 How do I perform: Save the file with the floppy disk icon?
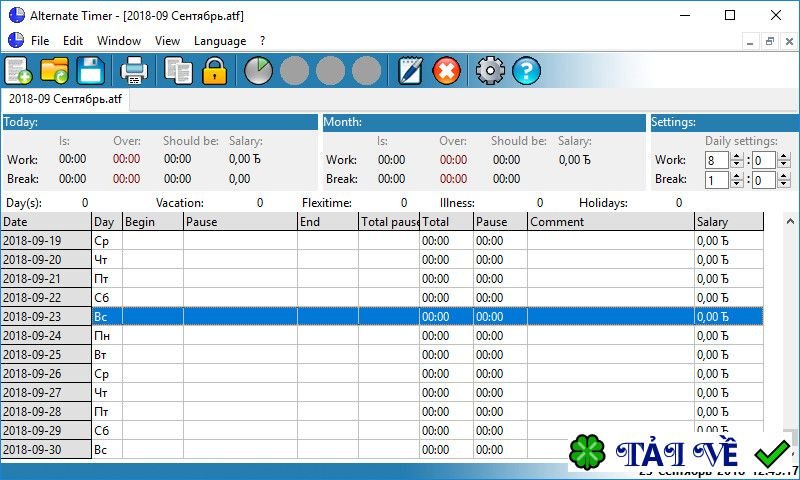(x=92, y=71)
